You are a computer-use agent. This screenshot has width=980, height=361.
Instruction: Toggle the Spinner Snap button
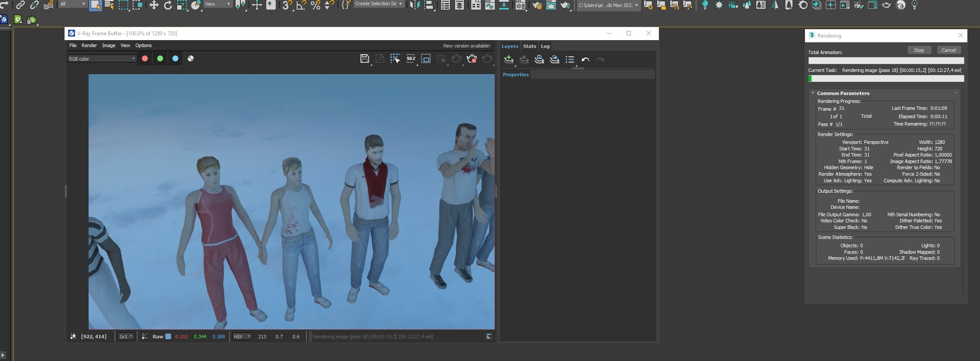coord(329,5)
